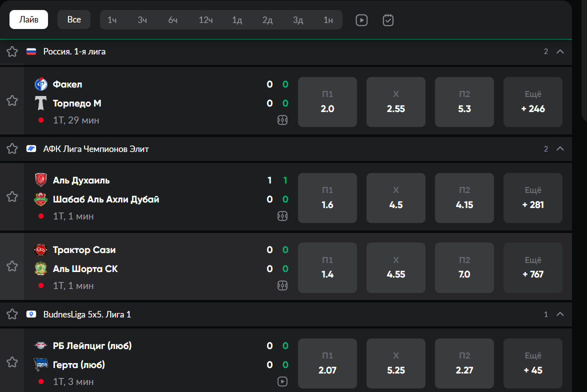Play video stream for РБ Лейпциг match

(282, 381)
